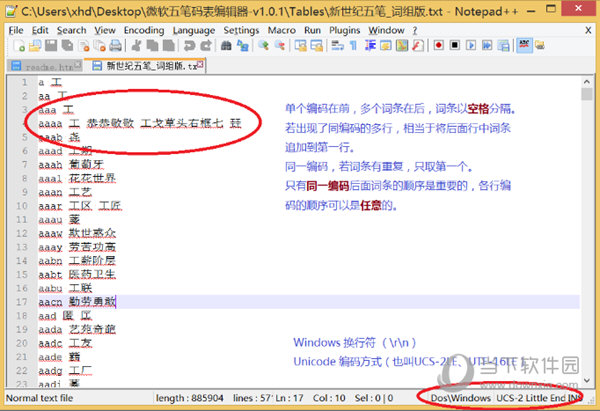This screenshot has height=411, width=600.
Task: Click the vertical scrollbar up arrow
Action: coord(586,82)
